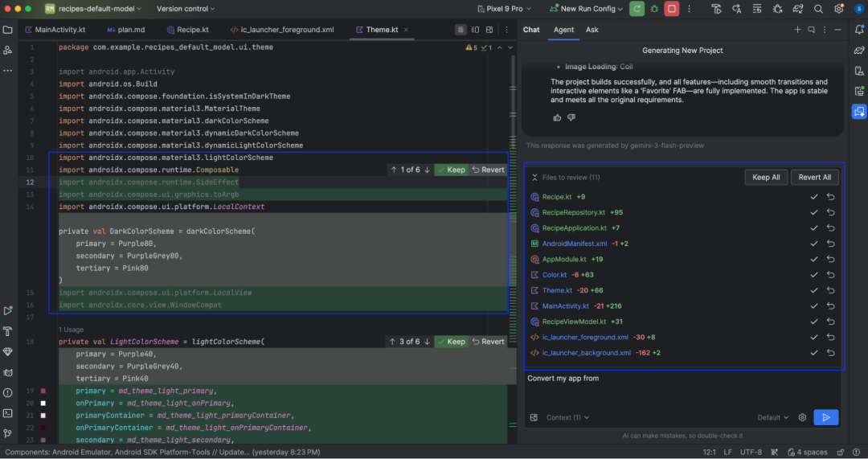Collapse the Files to review list
The image size is (868, 459).
point(533,177)
